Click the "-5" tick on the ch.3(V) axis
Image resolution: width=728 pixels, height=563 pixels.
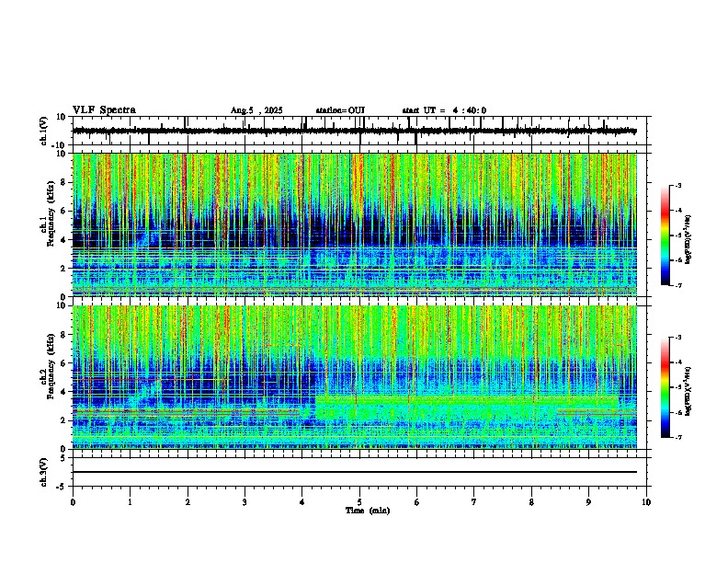(x=62, y=487)
